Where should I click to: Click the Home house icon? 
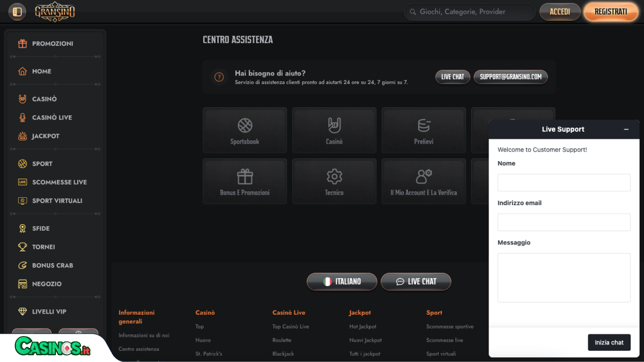[x=22, y=71]
